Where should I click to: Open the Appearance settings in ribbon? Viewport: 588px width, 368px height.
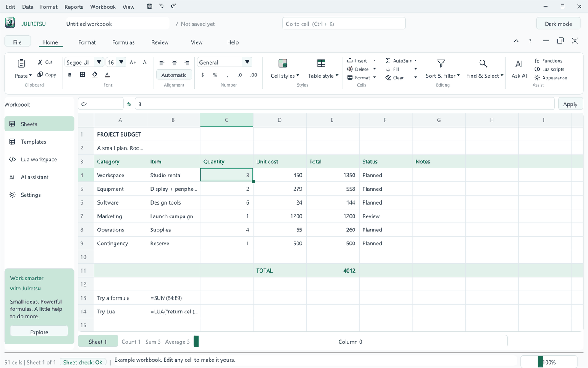(x=551, y=78)
